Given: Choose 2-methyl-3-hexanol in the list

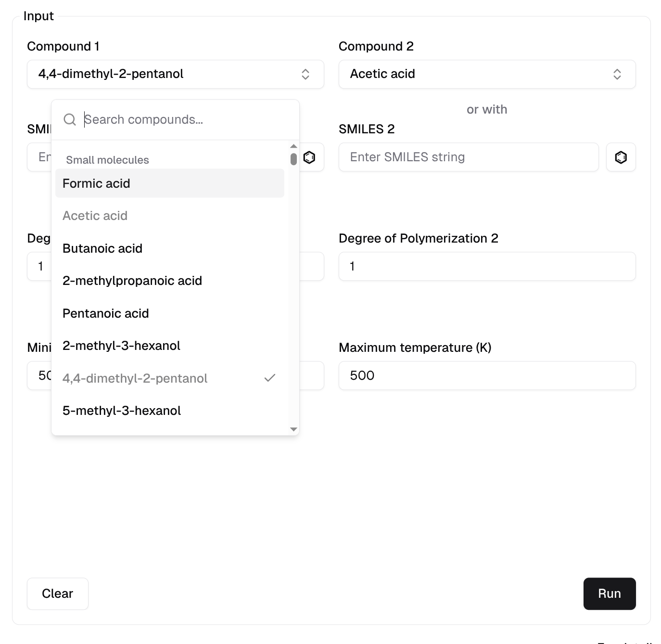Looking at the screenshot, I should [121, 346].
